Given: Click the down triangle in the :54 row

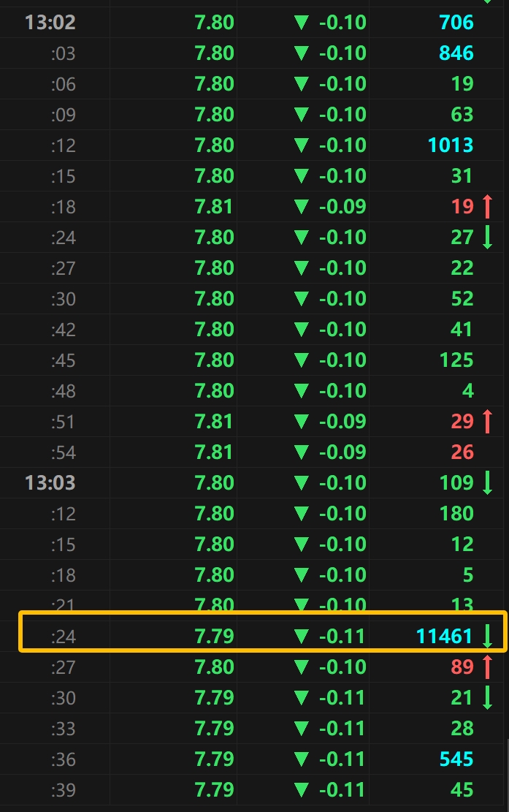Looking at the screenshot, I should (x=301, y=452).
